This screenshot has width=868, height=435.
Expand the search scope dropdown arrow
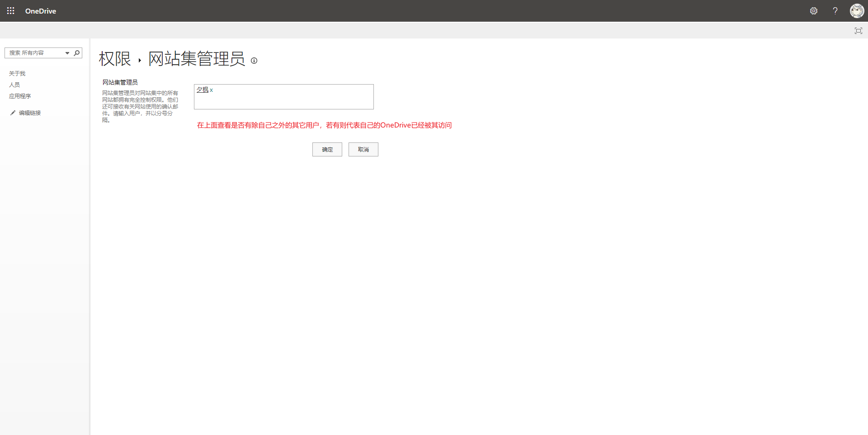pos(67,53)
